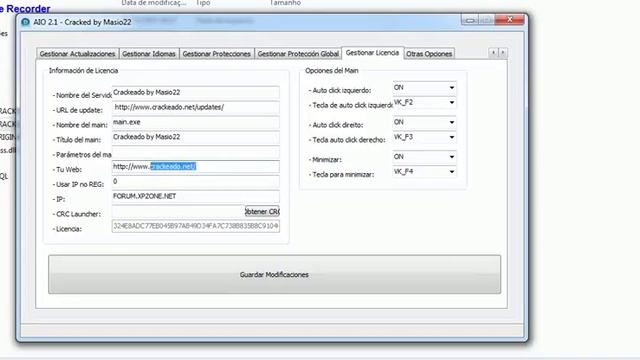Open the Gestionar Protecciones tab
This screenshot has width=640, height=360.
coord(216,54)
